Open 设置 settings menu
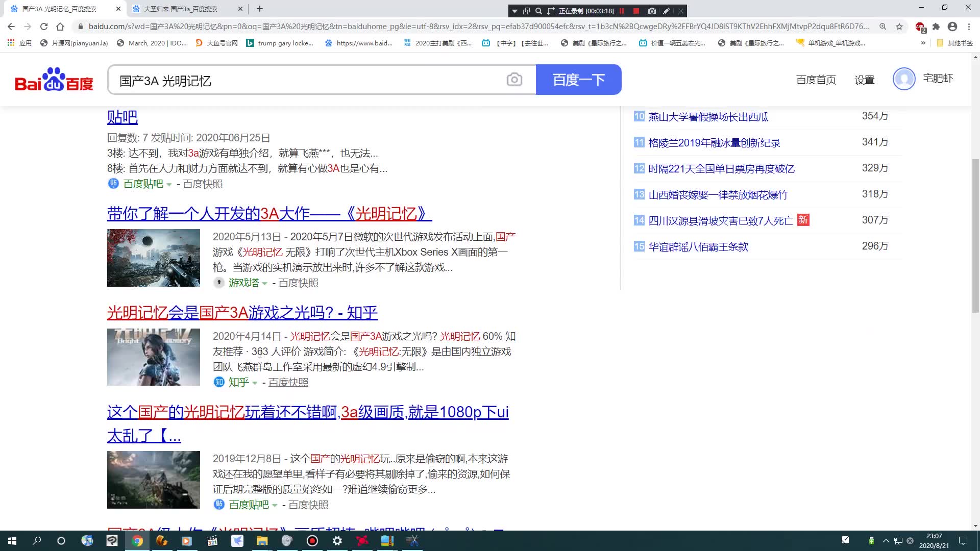The image size is (980, 551). coord(864,80)
